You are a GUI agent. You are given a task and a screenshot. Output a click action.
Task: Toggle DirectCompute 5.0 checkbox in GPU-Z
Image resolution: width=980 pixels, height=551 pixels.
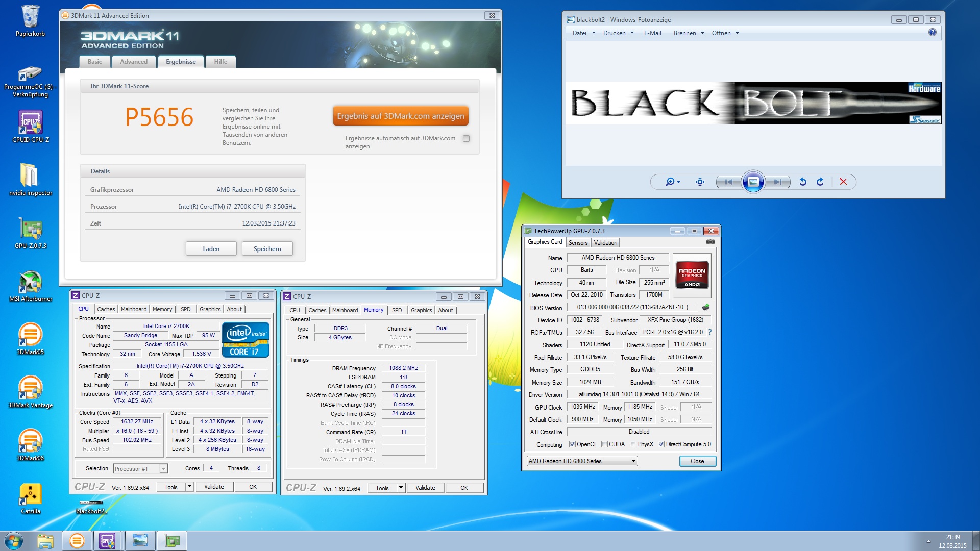click(x=661, y=444)
